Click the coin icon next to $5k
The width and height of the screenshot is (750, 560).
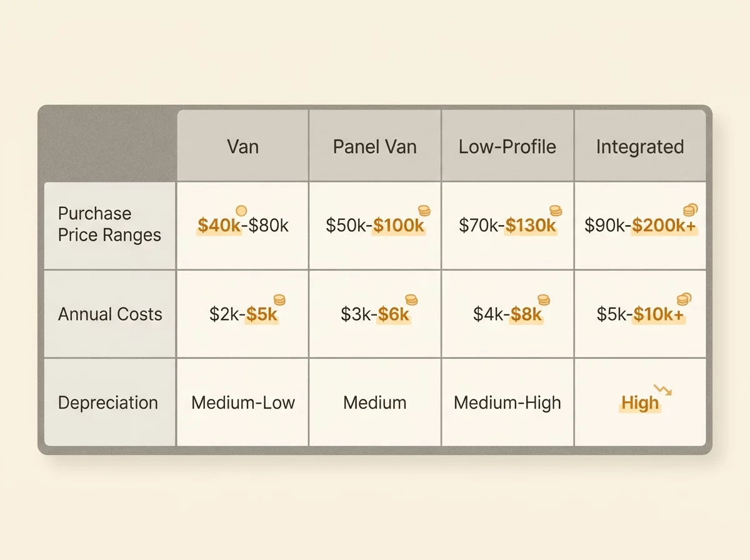coord(279,301)
